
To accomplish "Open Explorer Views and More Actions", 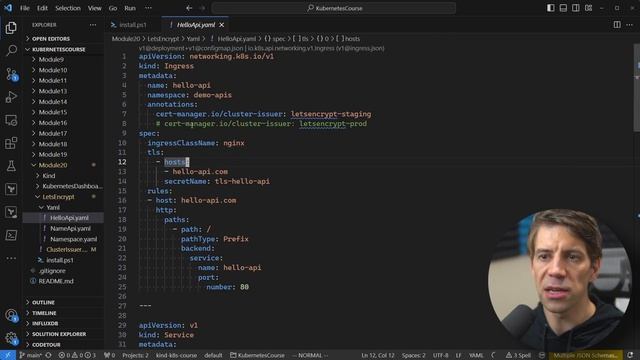I will (93, 25).
